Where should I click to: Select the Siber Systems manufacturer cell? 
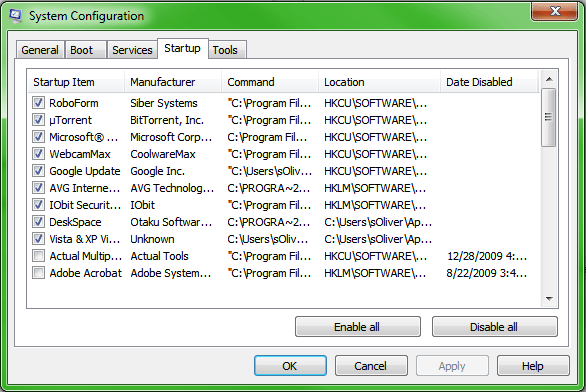point(164,103)
